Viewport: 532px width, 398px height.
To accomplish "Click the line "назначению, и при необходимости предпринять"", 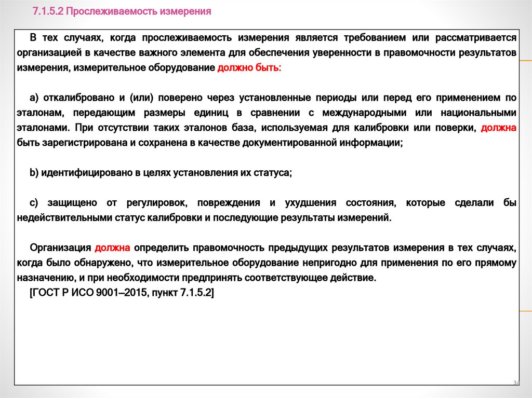I will pos(197,278).
